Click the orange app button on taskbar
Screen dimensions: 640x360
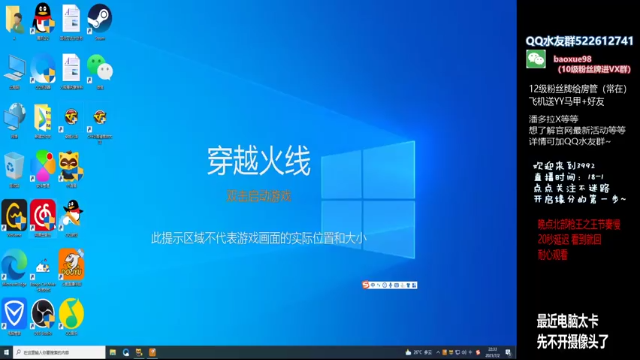point(152,352)
